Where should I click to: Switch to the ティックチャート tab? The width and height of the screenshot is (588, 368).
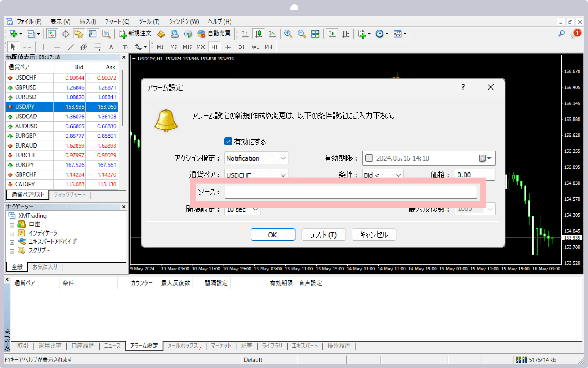70,195
